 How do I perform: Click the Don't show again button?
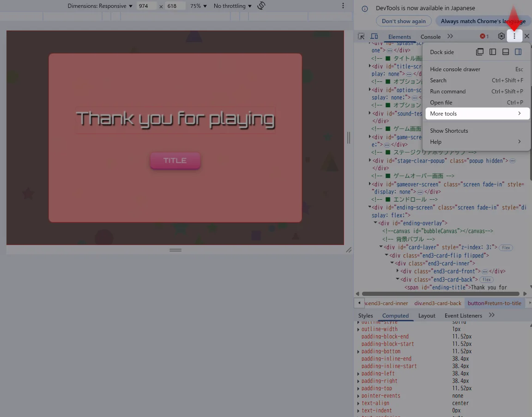click(x=404, y=21)
